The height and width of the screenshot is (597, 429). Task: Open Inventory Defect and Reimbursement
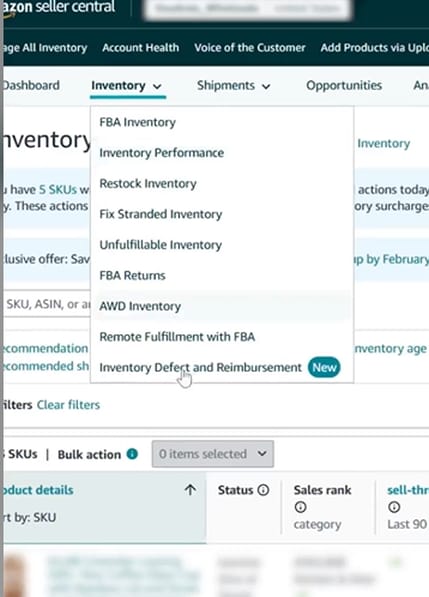[x=200, y=368]
